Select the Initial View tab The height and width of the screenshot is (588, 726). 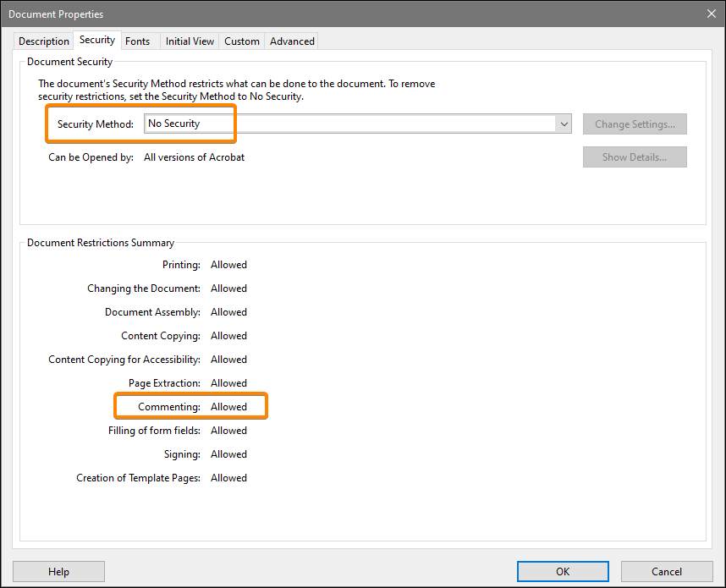[189, 41]
